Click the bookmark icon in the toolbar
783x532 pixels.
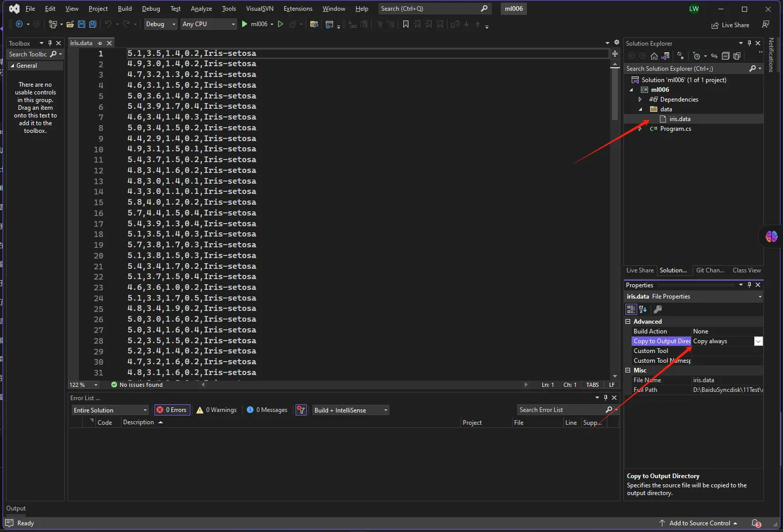tap(406, 24)
